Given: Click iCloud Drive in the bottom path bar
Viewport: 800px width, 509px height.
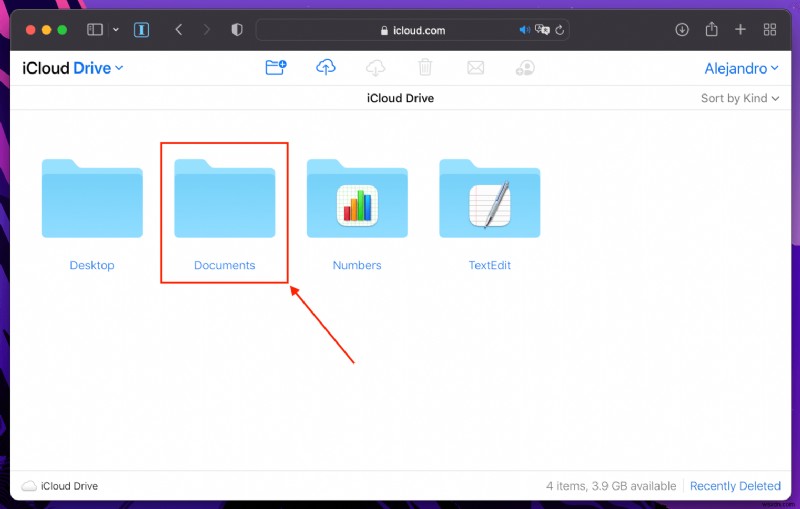Looking at the screenshot, I should pyautogui.click(x=60, y=486).
